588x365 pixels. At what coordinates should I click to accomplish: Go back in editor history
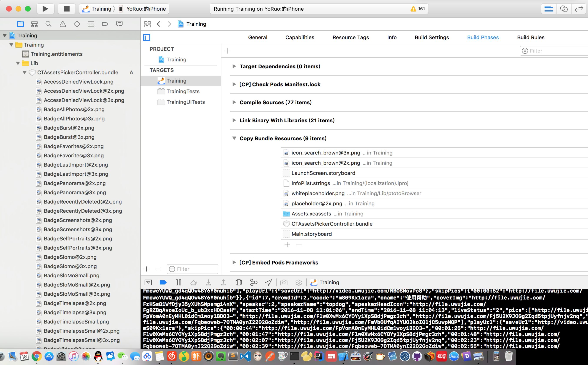tap(159, 24)
